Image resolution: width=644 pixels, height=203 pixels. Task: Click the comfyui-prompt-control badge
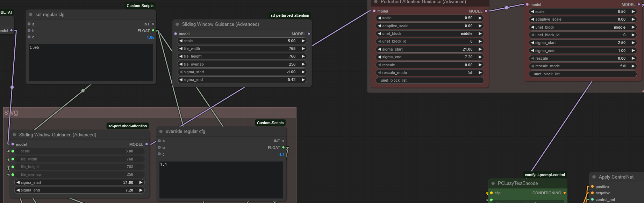pos(545,175)
